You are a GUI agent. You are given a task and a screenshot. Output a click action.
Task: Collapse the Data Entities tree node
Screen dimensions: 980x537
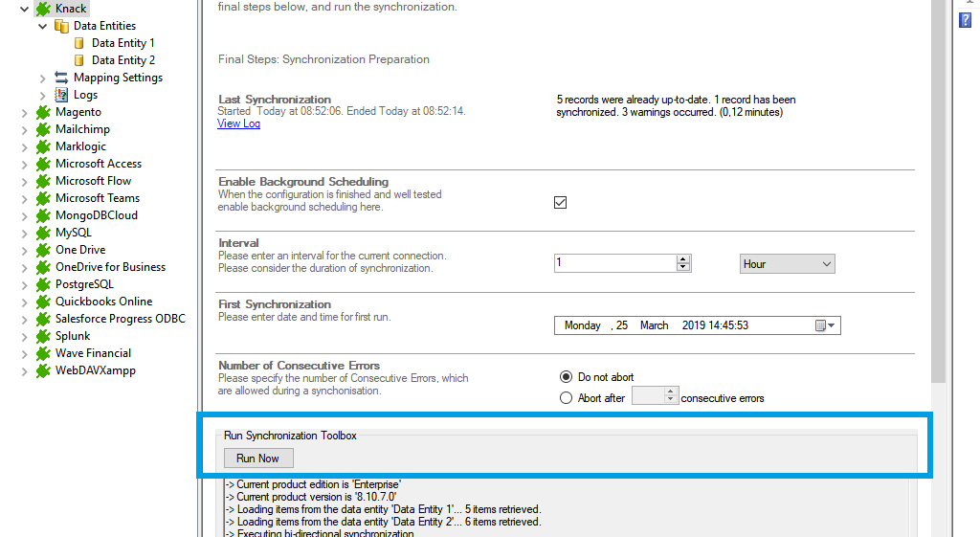pos(43,26)
